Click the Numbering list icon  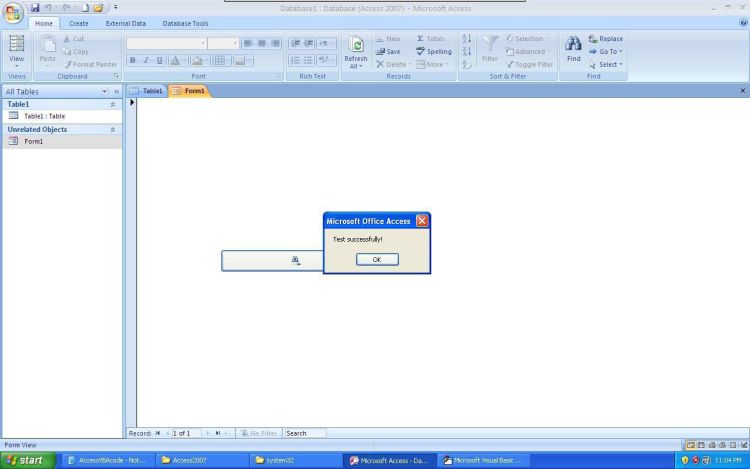(296, 60)
